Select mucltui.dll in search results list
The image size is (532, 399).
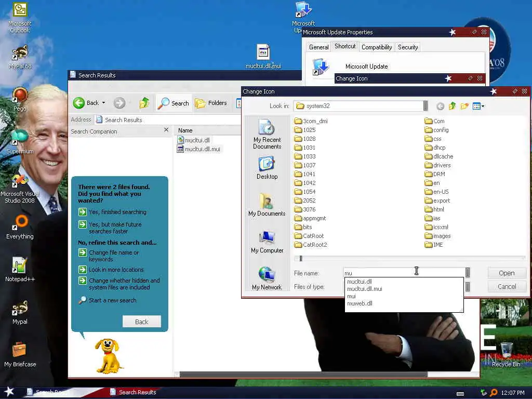coord(193,140)
